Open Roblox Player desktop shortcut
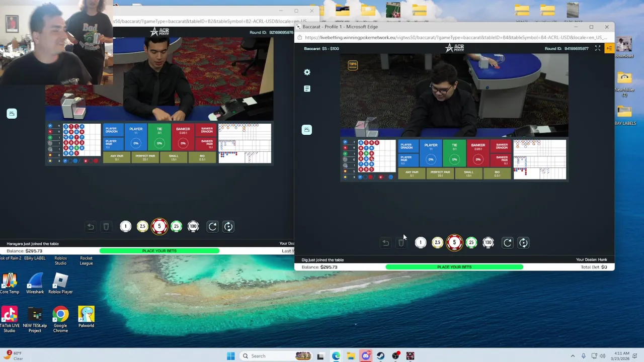This screenshot has height=362, width=644. (x=60, y=284)
